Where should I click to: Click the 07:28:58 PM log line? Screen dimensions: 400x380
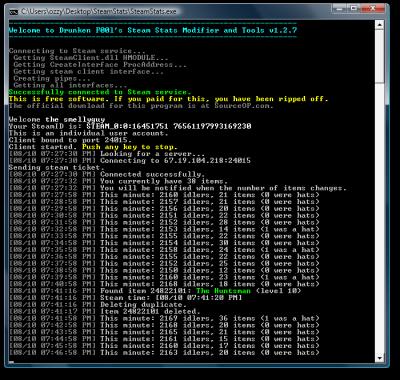pyautogui.click(x=164, y=202)
